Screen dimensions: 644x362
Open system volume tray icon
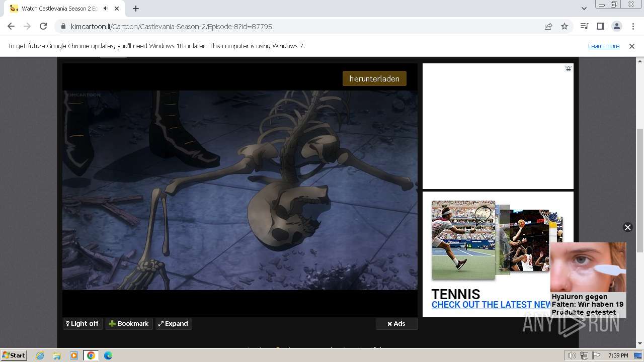pyautogui.click(x=572, y=355)
